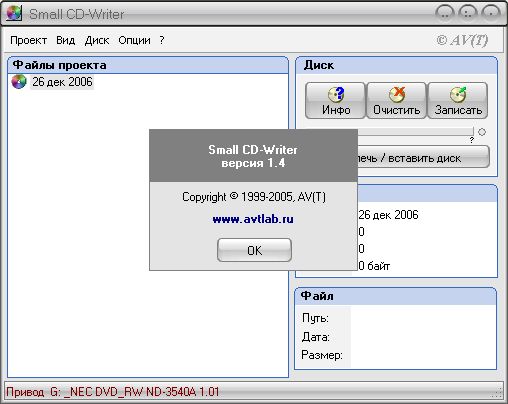Viewport: 508px width, 404px height.
Task: Open the Проект menu
Action: (28, 40)
